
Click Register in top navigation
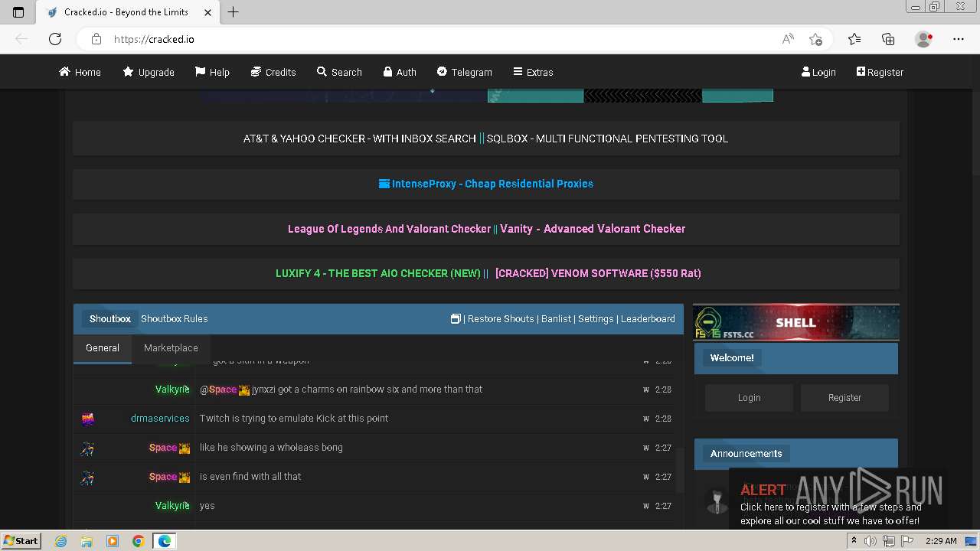click(x=880, y=72)
